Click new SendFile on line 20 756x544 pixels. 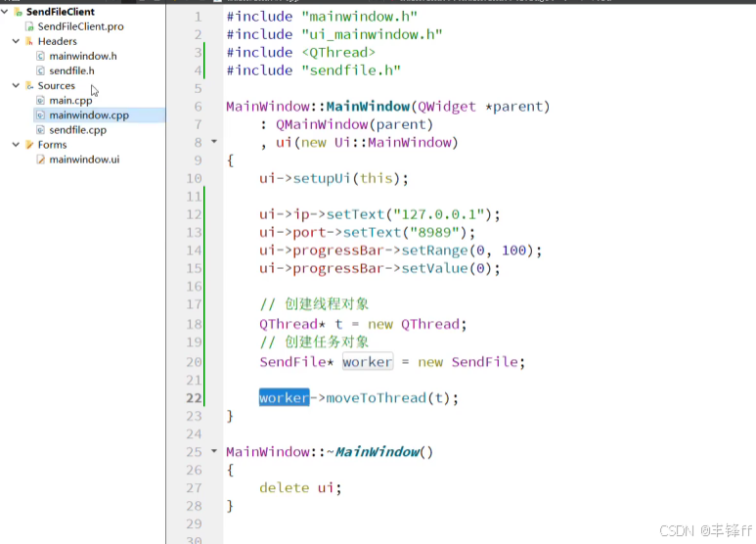point(467,362)
